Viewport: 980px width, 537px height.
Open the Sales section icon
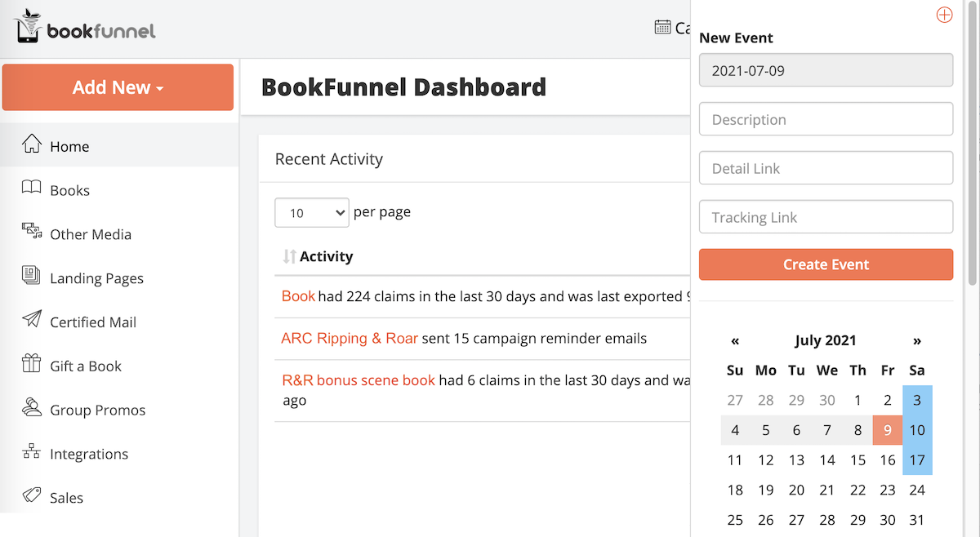point(30,497)
